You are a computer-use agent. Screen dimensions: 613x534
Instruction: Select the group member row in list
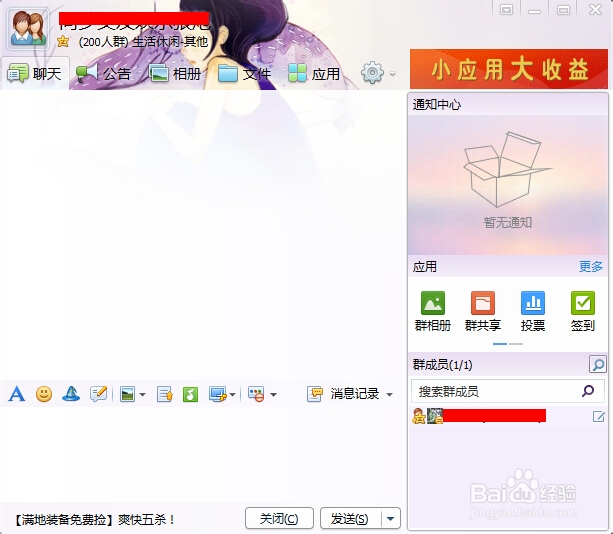click(x=508, y=416)
